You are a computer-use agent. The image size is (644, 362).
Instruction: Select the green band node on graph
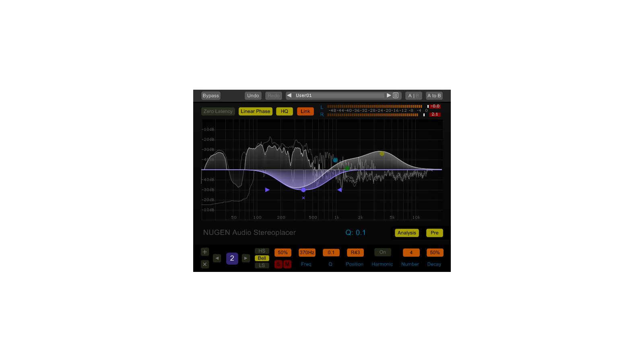(347, 168)
